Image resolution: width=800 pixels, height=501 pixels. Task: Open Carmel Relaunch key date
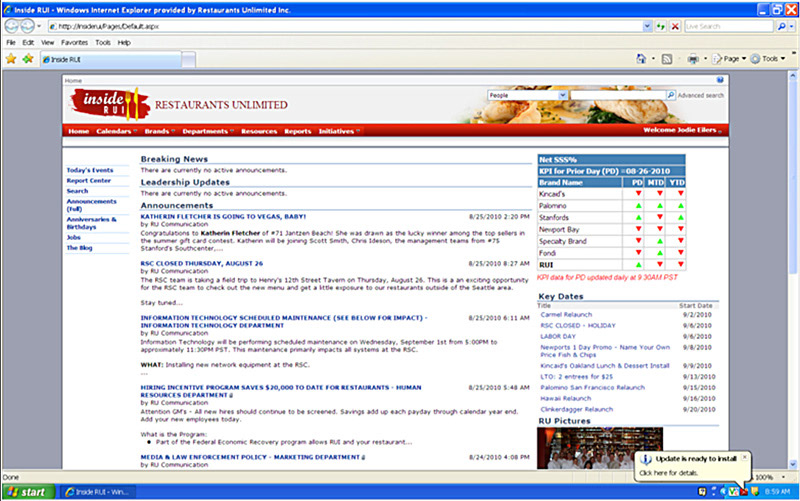point(566,315)
